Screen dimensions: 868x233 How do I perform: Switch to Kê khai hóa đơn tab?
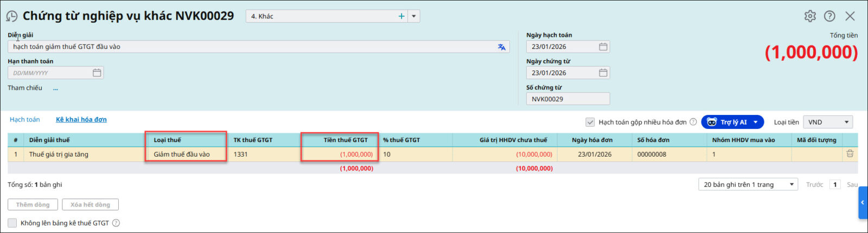tap(81, 120)
